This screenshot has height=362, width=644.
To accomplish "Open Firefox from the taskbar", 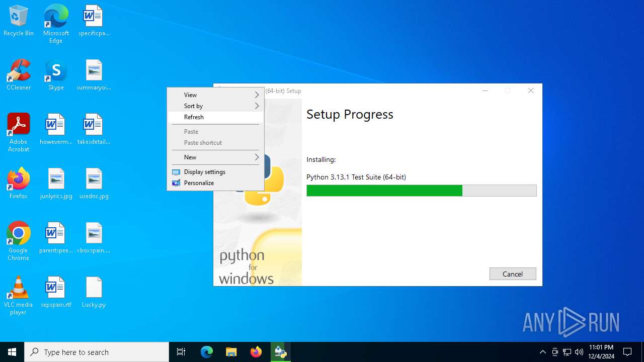I will click(256, 352).
